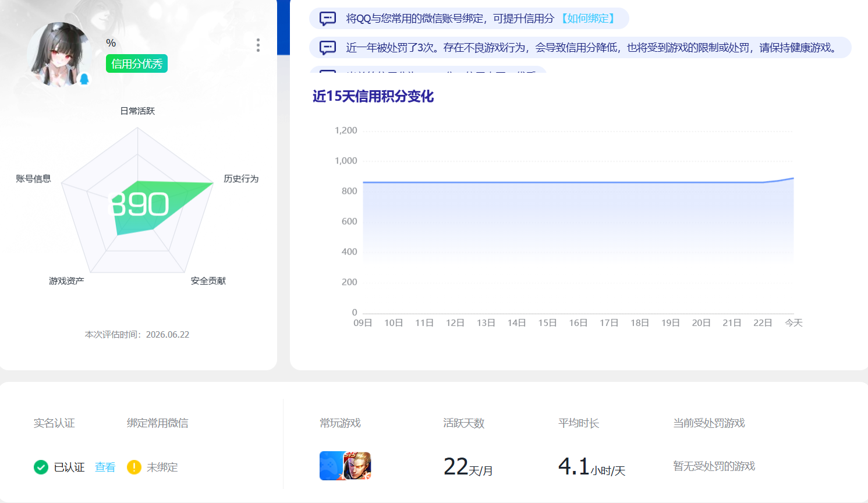Viewport: 868px width, 503px height.
Task: Click the 日常活跃 radar label
Action: point(137,111)
